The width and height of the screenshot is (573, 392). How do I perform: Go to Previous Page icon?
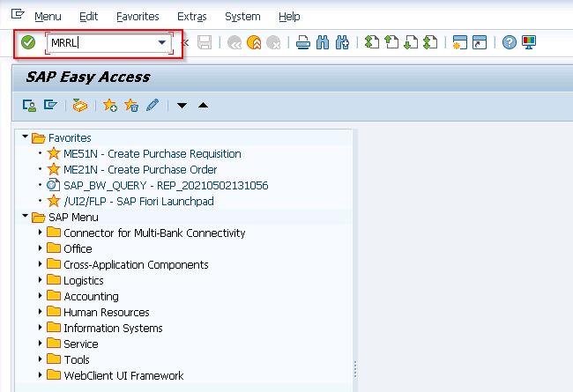coord(391,42)
